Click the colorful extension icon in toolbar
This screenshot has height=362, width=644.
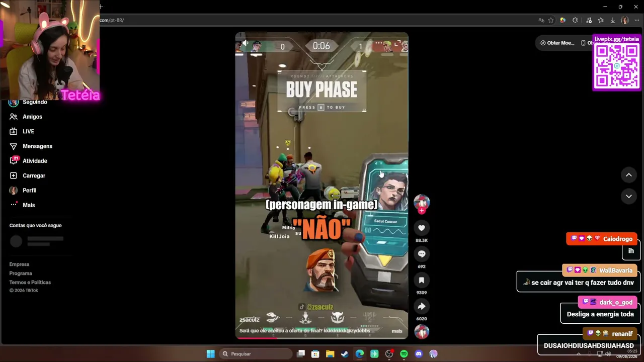click(x=562, y=20)
